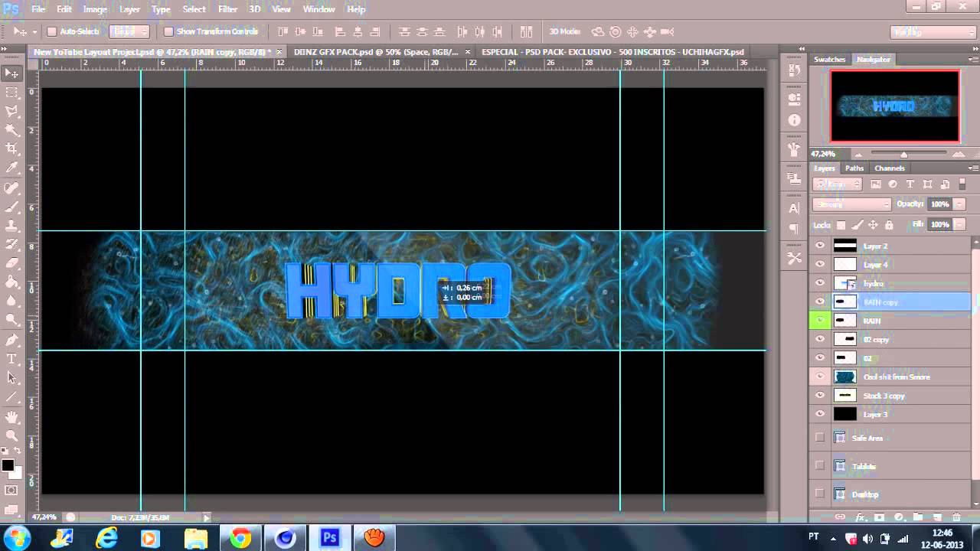980x551 pixels.
Task: Select the Clone Stamp tool
Action: [x=11, y=226]
